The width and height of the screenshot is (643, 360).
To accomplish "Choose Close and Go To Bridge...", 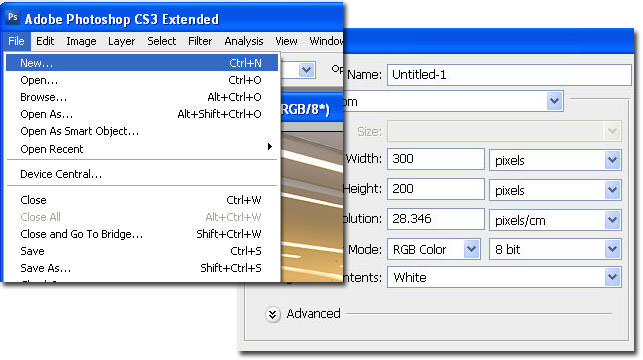I will pyautogui.click(x=142, y=234).
